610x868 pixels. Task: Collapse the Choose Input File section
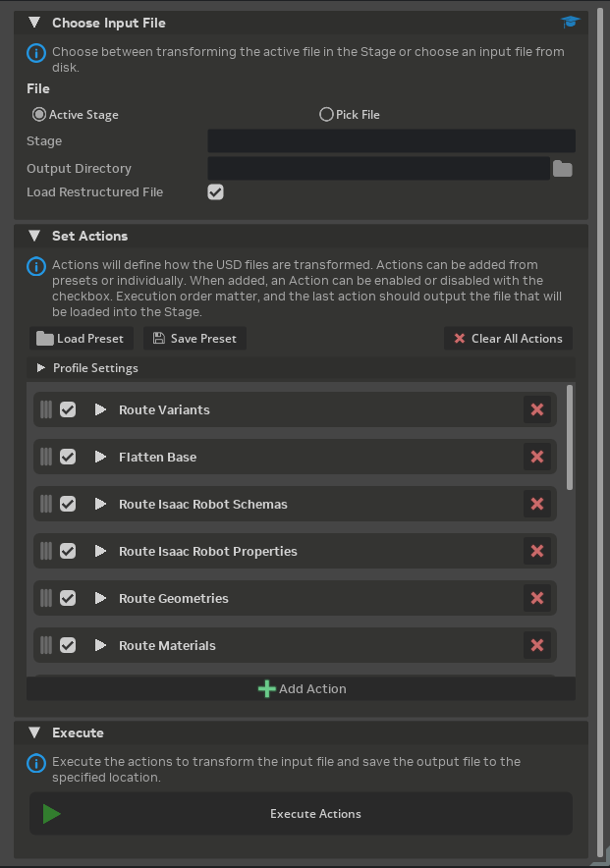click(x=34, y=23)
